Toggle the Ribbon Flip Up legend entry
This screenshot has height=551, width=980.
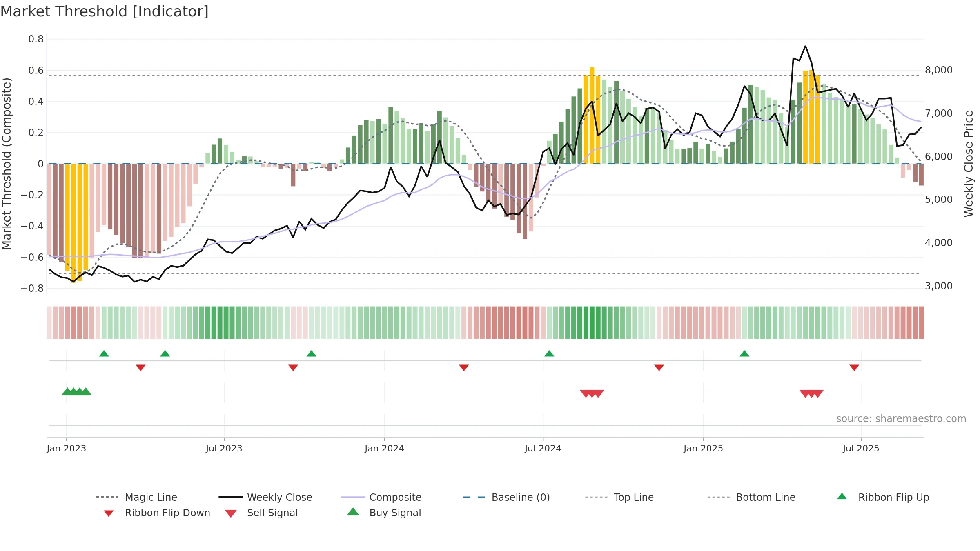(x=883, y=497)
